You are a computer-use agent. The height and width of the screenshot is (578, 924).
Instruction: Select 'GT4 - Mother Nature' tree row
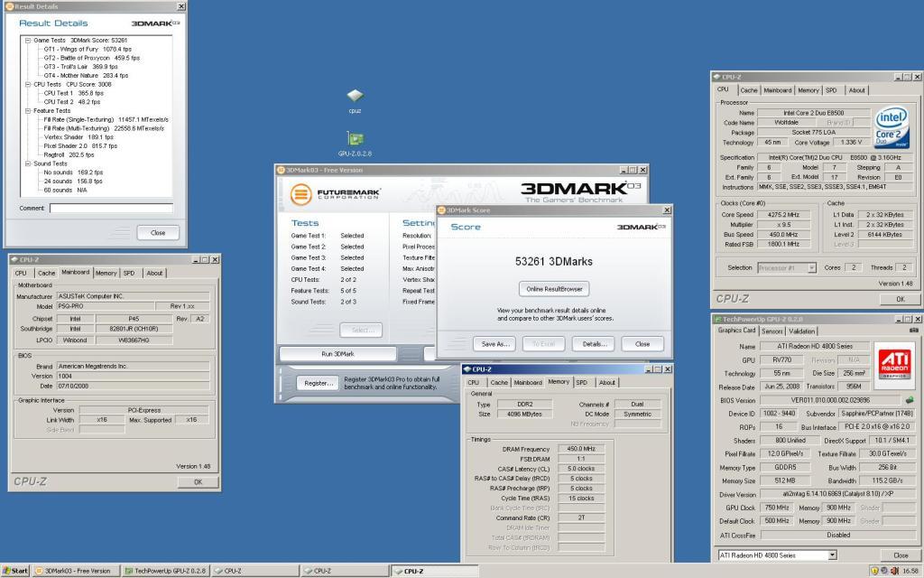86,76
